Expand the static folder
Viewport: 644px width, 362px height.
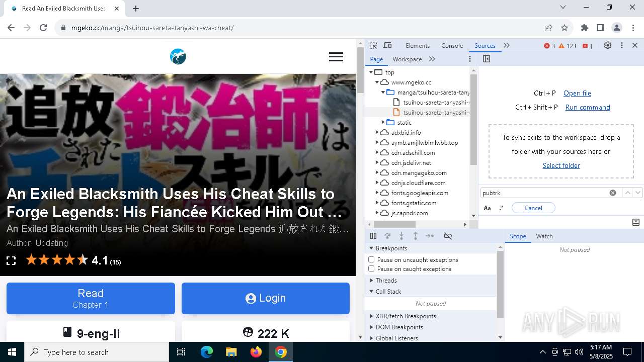(383, 123)
